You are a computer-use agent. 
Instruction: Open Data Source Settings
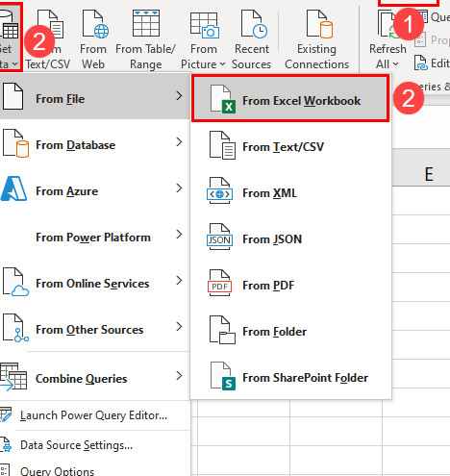(x=95, y=445)
